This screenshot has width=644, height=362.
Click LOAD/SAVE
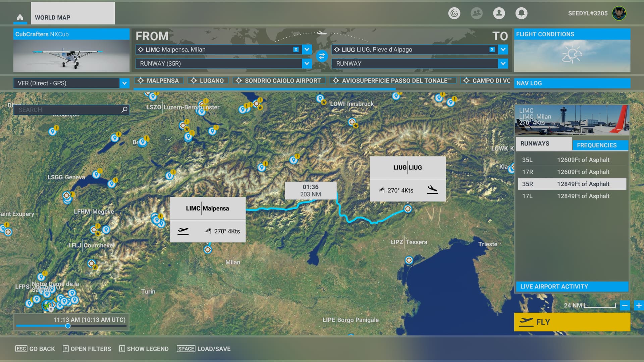tap(204, 349)
